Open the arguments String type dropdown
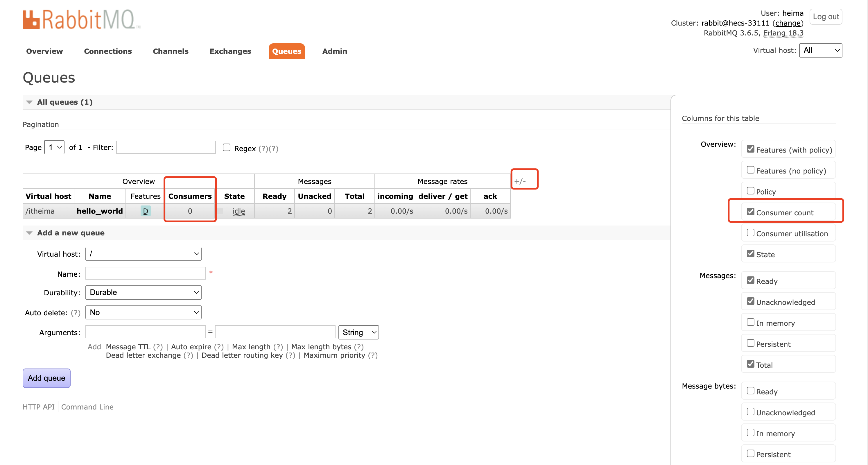 [358, 332]
